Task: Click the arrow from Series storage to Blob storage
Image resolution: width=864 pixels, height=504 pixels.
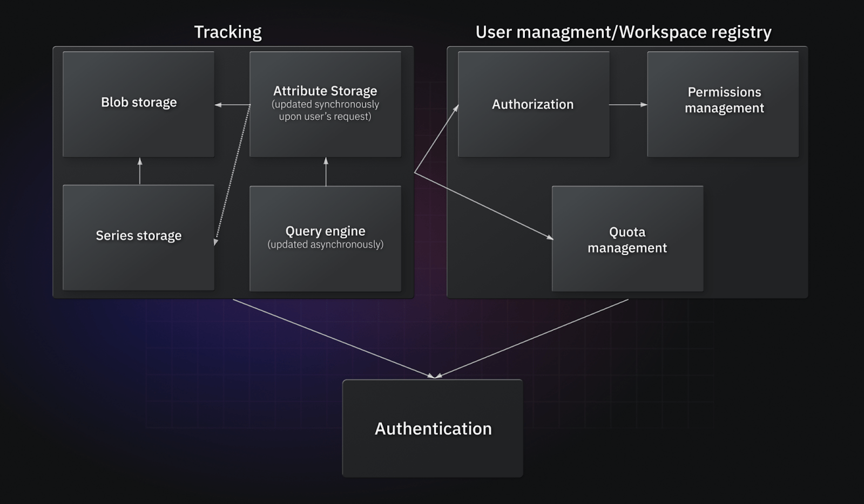Action: pos(139,171)
